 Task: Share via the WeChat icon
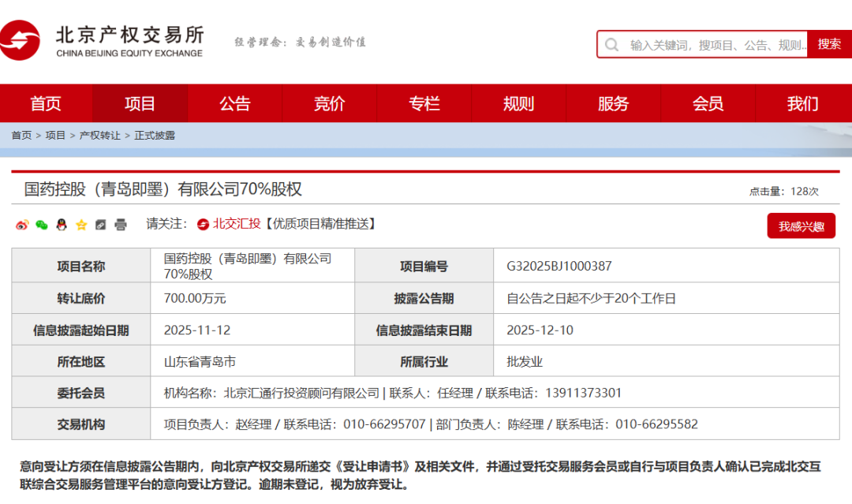coord(42,225)
